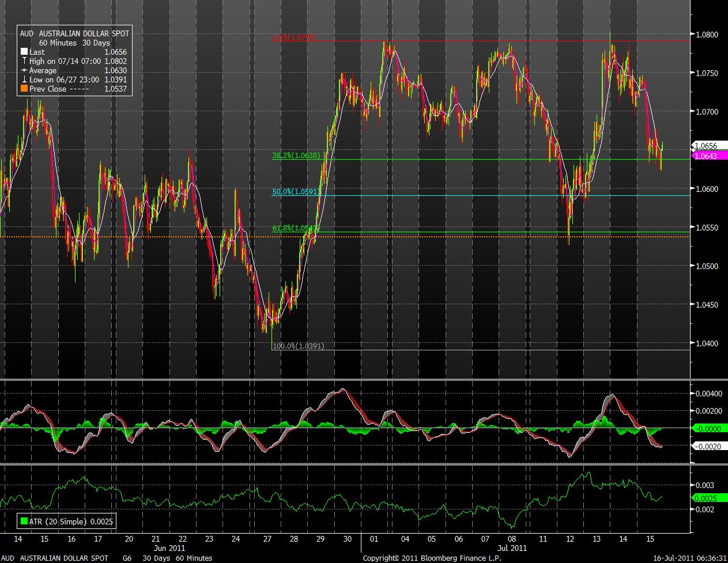Click the Jun 2011 month axis label
The image size is (728, 563).
169,548
